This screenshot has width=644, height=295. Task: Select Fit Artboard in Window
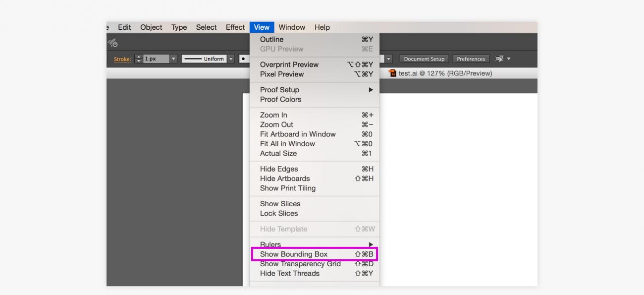[x=315, y=134]
